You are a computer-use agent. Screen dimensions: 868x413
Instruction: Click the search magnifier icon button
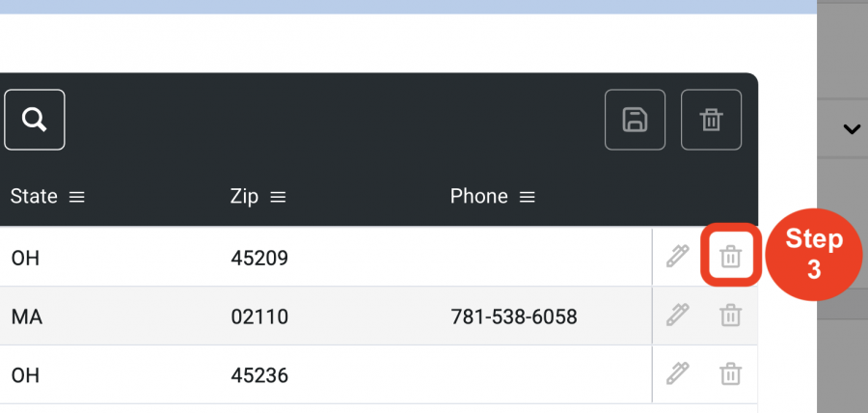(x=35, y=120)
